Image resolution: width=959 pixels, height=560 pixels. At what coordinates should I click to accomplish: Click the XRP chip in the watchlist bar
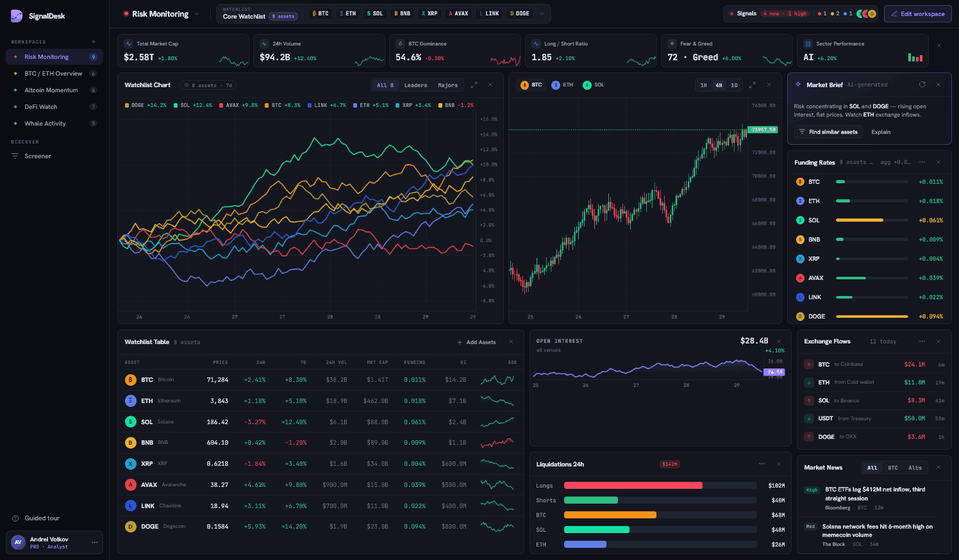[429, 13]
